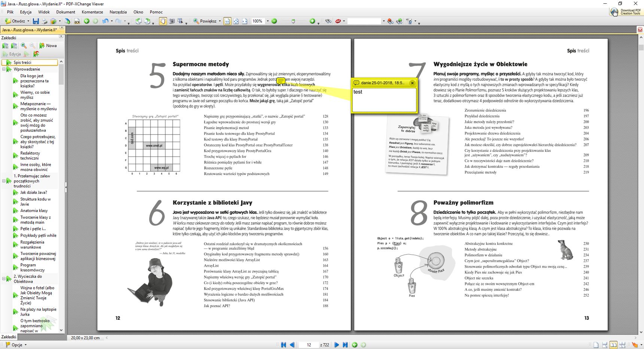Click the Rotate Clockwise icon
This screenshot has width=644, height=349.
(147, 21)
